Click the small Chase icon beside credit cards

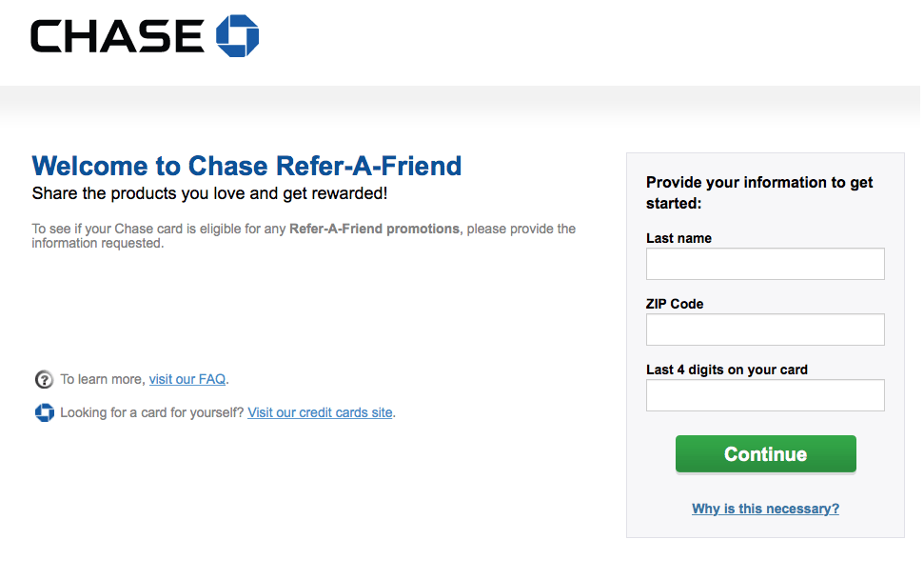pyautogui.click(x=44, y=412)
